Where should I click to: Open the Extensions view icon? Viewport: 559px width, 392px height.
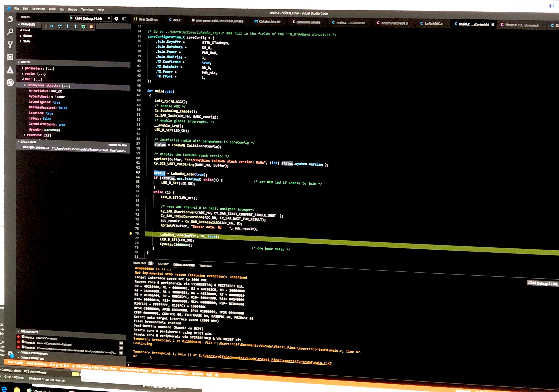(x=10, y=57)
